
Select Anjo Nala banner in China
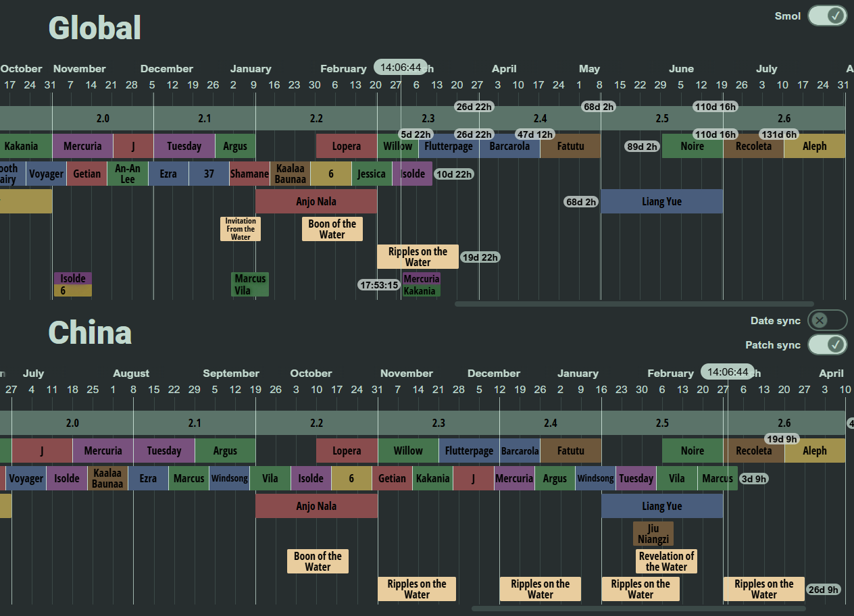pos(316,506)
